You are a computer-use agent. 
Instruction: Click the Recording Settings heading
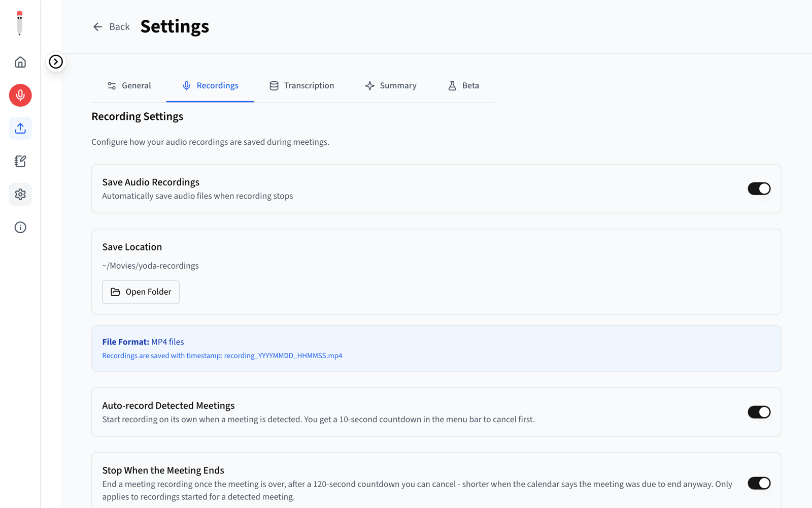(137, 116)
